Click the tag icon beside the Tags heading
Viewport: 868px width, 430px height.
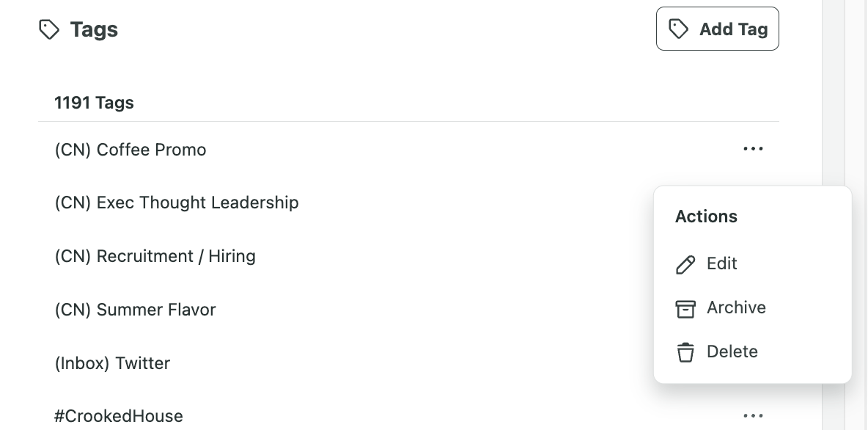click(49, 30)
